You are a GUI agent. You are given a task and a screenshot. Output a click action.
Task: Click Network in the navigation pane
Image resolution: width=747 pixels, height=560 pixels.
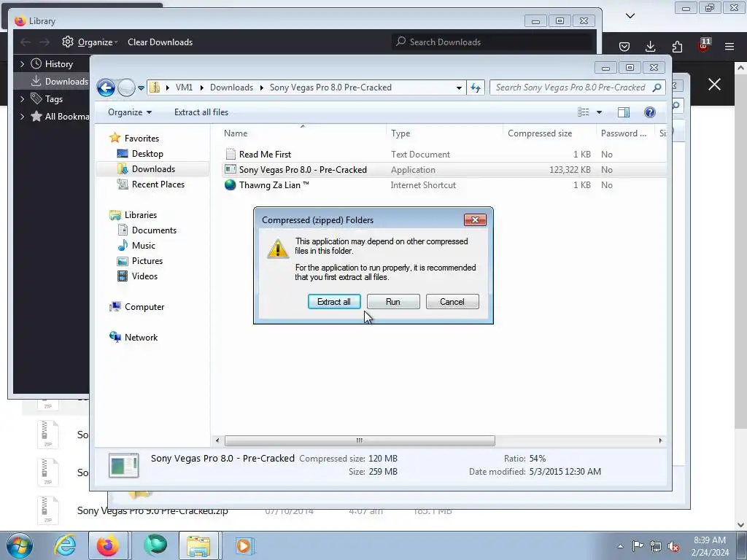[141, 337]
